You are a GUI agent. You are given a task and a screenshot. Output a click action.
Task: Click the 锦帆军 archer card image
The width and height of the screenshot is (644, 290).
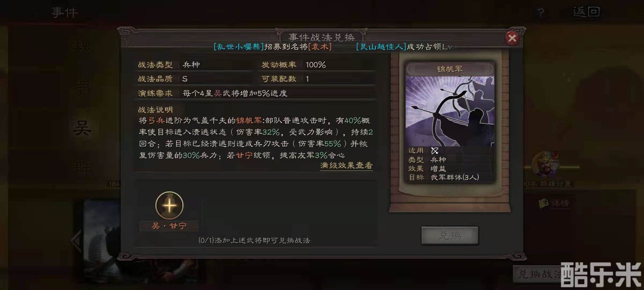[x=450, y=111]
